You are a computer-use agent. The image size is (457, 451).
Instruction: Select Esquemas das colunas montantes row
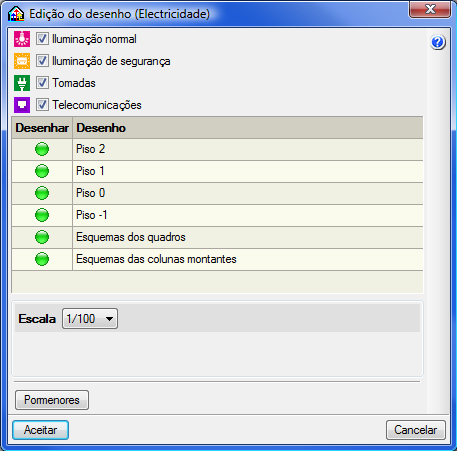point(217,259)
